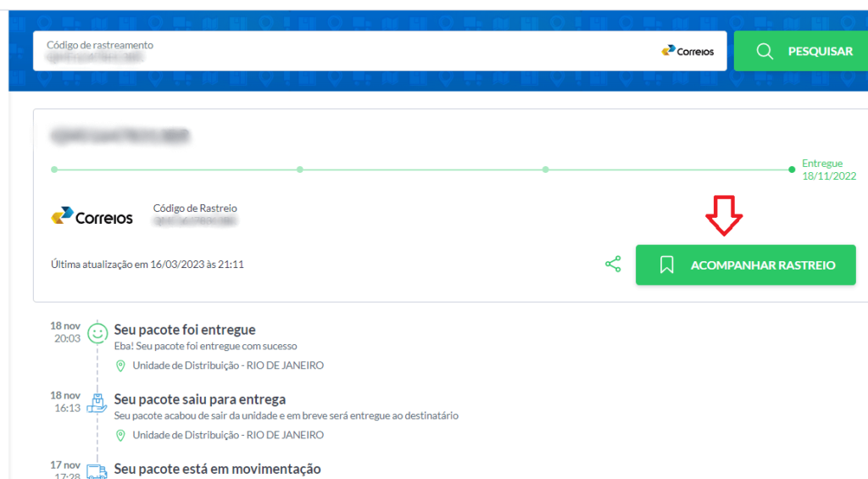The image size is (868, 479).
Task: Click the Entregue final progress dot
Action: tap(792, 170)
